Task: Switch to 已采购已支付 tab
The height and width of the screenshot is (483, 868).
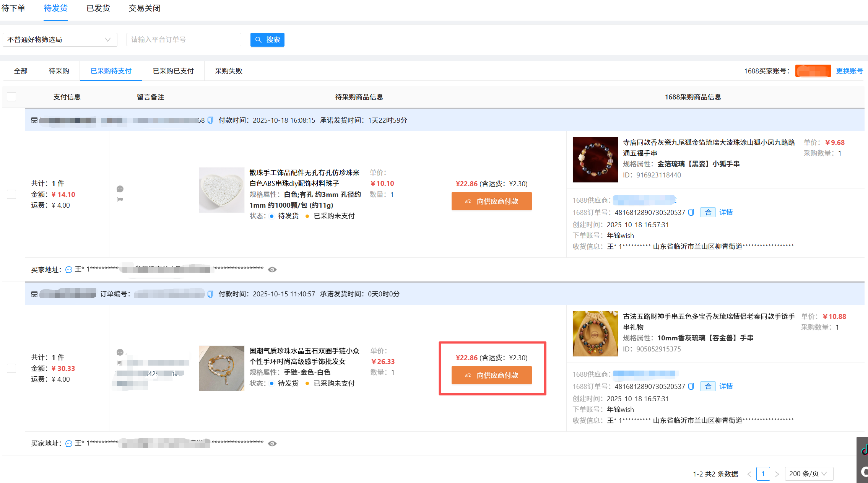Action: [173, 71]
